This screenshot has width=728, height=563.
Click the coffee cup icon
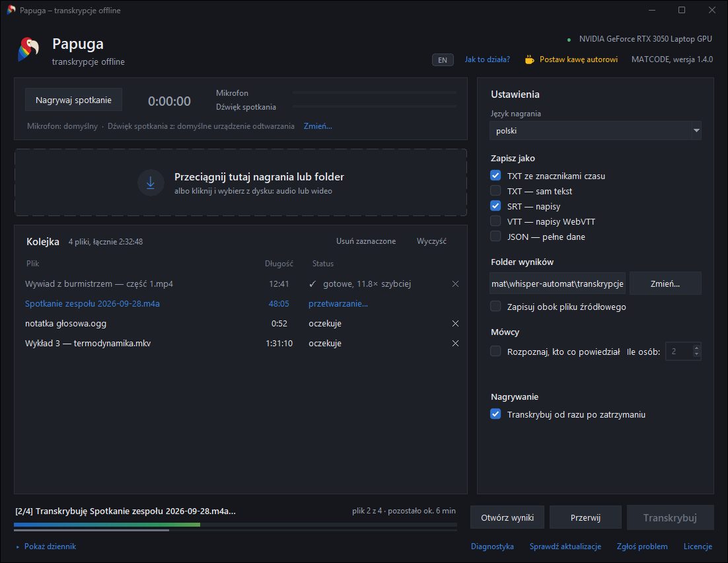click(x=529, y=59)
